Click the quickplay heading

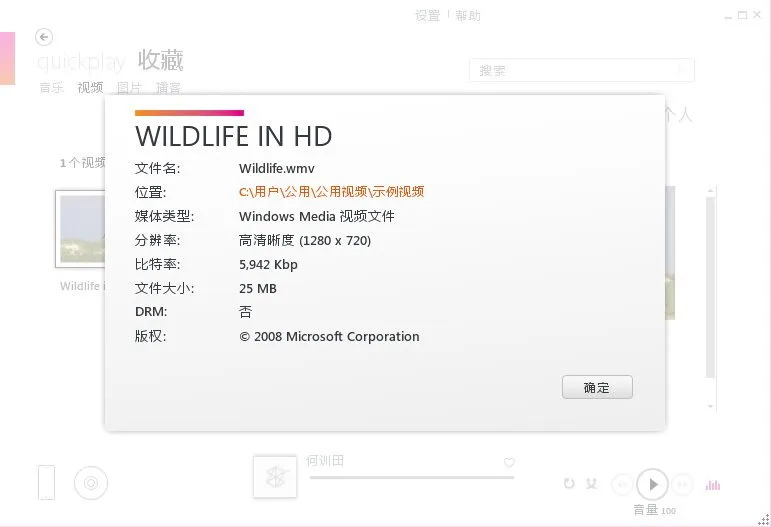(x=81, y=62)
